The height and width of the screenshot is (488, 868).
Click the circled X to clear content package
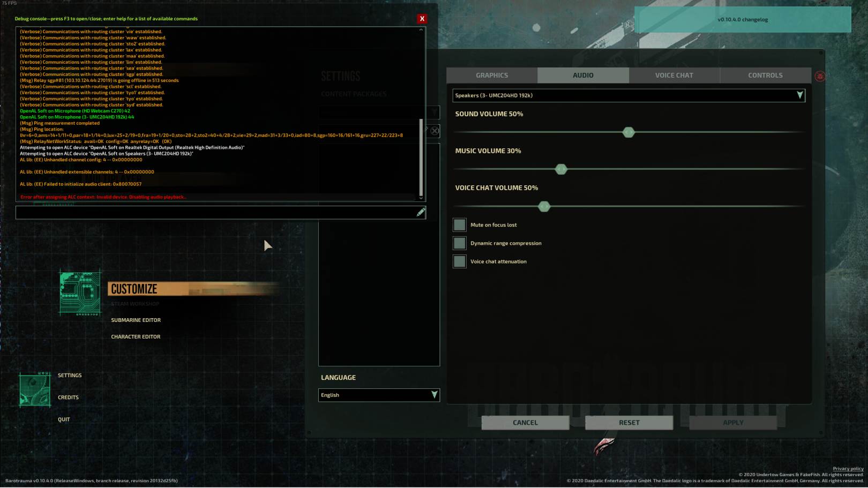coord(435,131)
